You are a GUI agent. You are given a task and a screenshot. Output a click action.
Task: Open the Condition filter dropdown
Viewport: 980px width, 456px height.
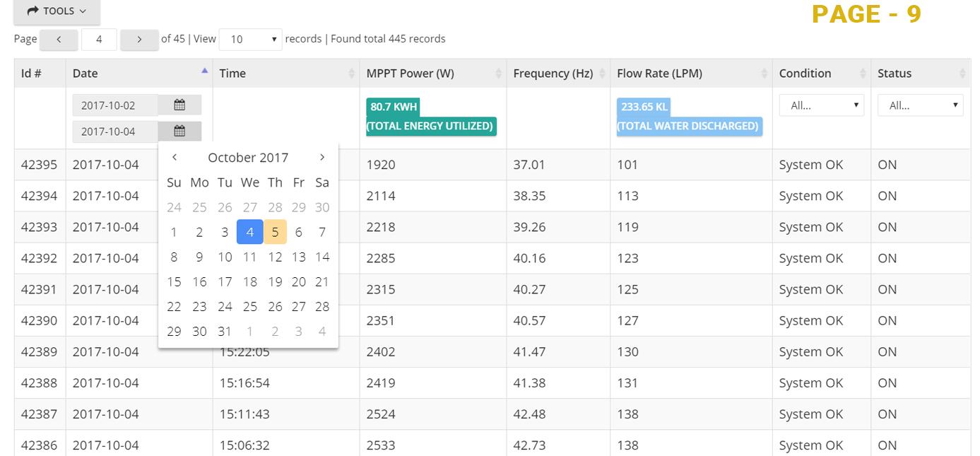pos(821,105)
